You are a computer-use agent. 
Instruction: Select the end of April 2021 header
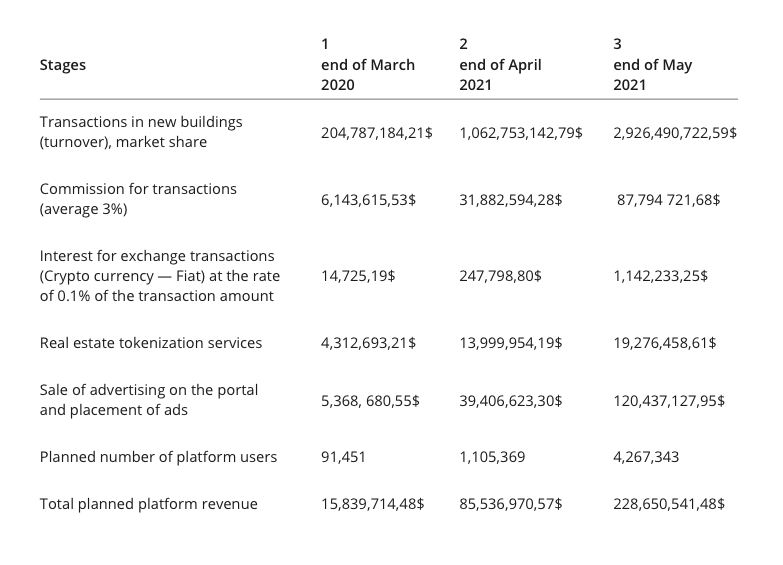pyautogui.click(x=500, y=65)
